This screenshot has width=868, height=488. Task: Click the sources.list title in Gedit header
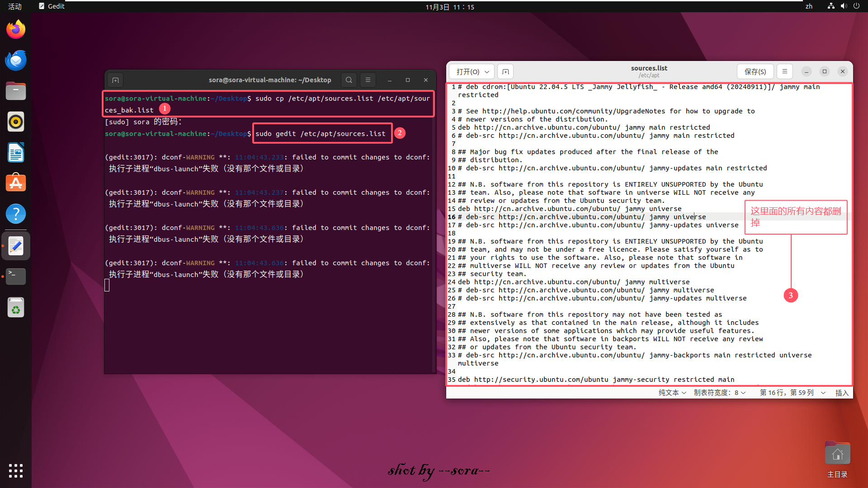point(649,68)
